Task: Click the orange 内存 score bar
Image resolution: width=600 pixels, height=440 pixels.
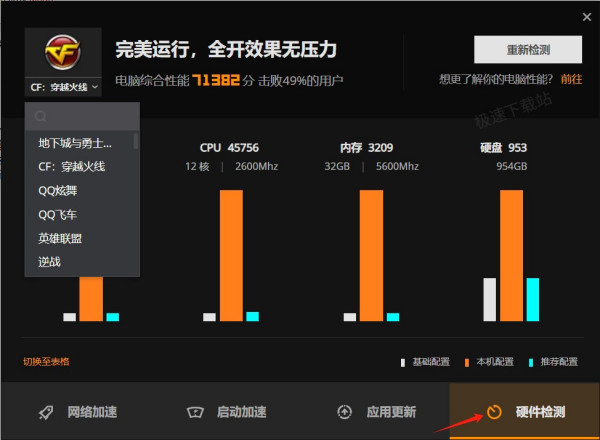Action: [371, 256]
